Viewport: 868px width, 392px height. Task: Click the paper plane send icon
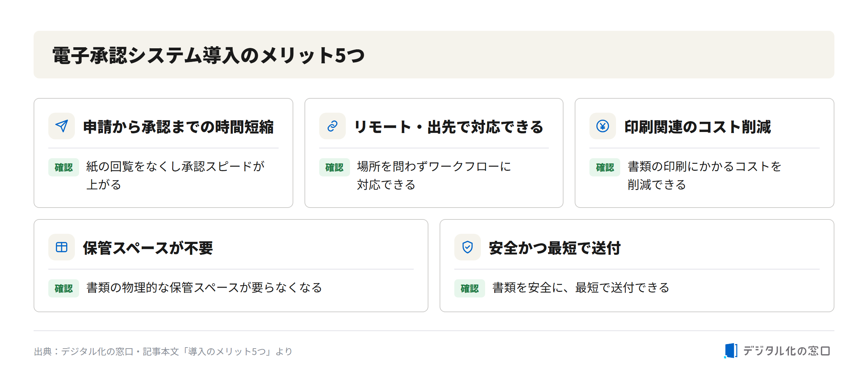point(62,126)
